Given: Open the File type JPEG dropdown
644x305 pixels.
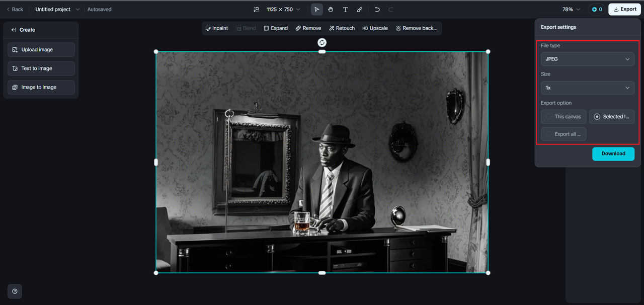Looking at the screenshot, I should click(x=587, y=59).
